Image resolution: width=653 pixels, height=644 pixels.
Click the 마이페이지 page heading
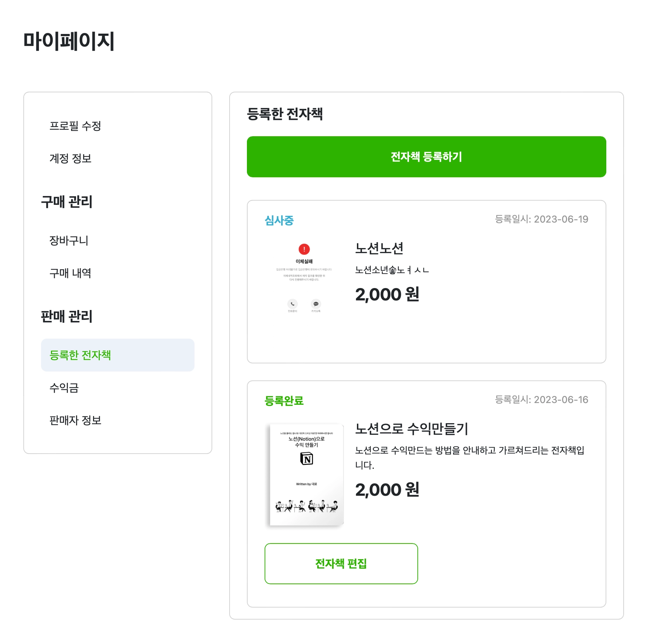pyautogui.click(x=69, y=41)
